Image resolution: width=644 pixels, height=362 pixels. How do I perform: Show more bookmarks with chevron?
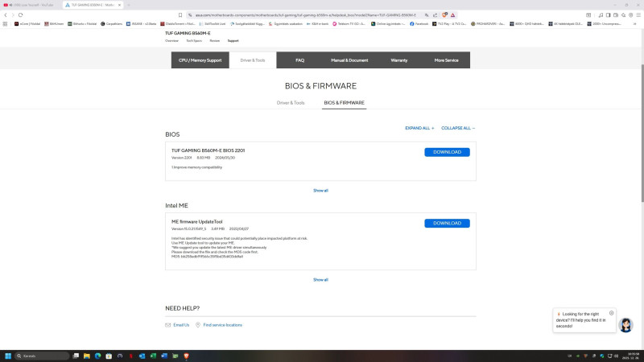click(634, 24)
